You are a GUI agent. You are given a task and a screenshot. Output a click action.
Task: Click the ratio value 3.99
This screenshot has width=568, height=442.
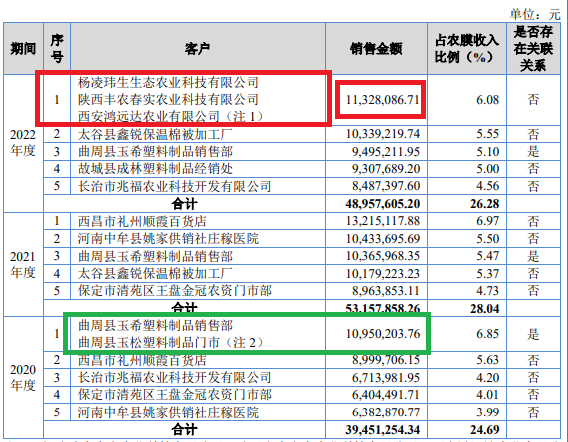[487, 412]
